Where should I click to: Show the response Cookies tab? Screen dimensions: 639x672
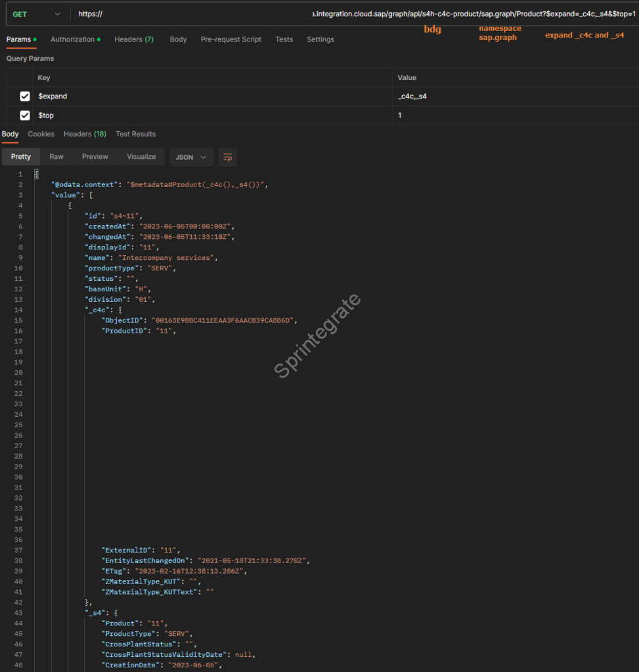[41, 134]
